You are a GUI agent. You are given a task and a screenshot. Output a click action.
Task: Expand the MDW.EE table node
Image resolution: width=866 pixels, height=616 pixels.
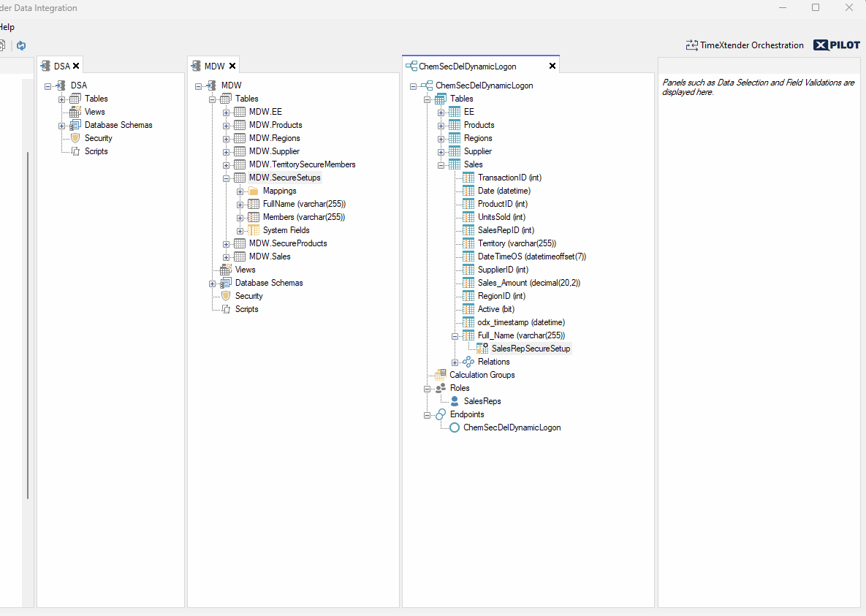[226, 113]
